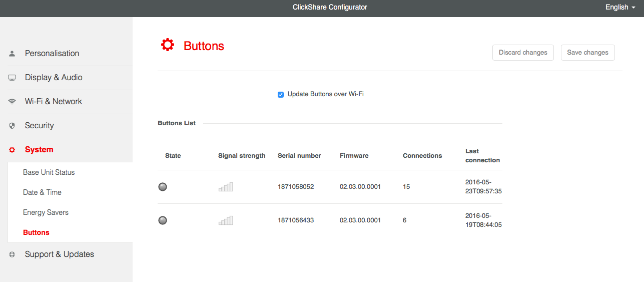
Task: Expand the Wi-Fi & Network section
Action: point(53,102)
